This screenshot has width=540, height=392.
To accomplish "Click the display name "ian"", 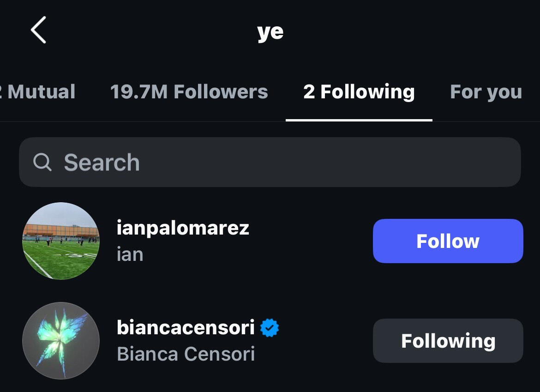I will (130, 254).
